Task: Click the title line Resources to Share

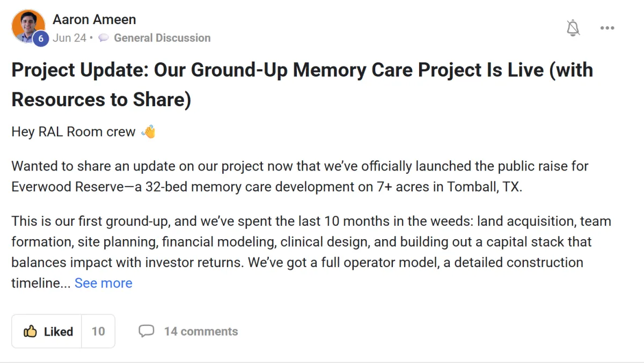Action: pos(101,100)
